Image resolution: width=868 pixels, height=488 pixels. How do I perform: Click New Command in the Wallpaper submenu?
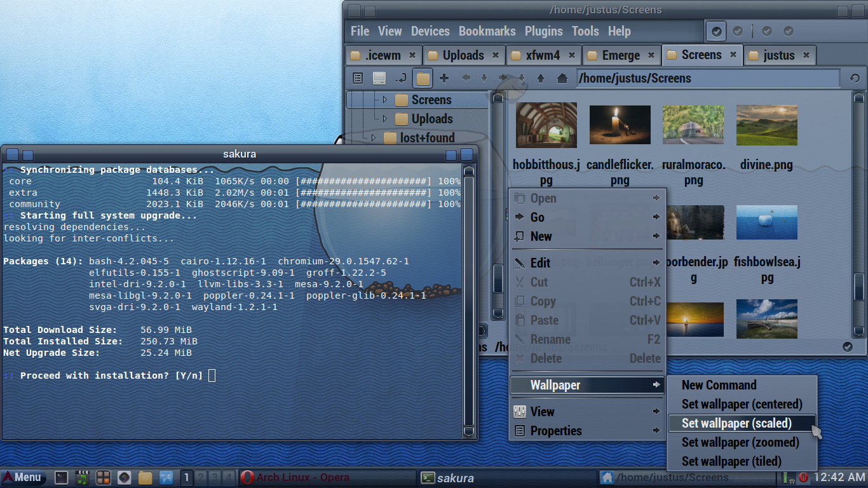point(742,385)
